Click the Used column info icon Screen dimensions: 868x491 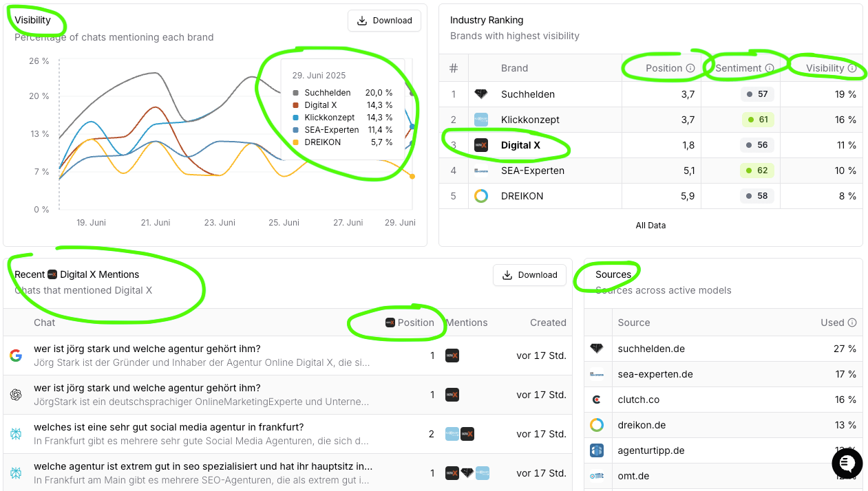coord(852,323)
